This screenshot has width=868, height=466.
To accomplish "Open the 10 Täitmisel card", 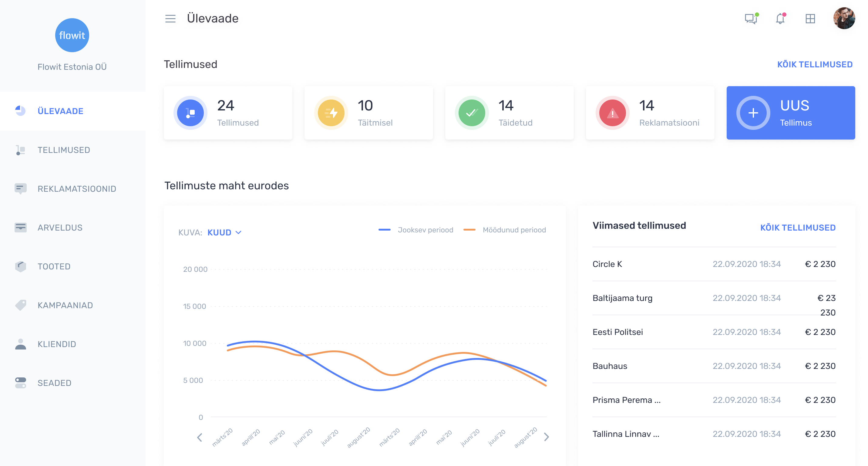I will coord(368,113).
